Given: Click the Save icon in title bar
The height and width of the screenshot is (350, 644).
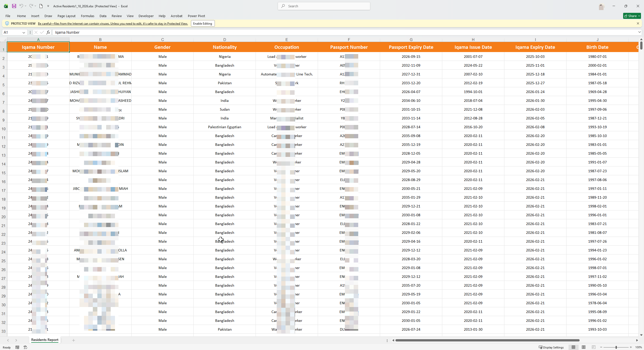Looking at the screenshot, I should coord(14,6).
